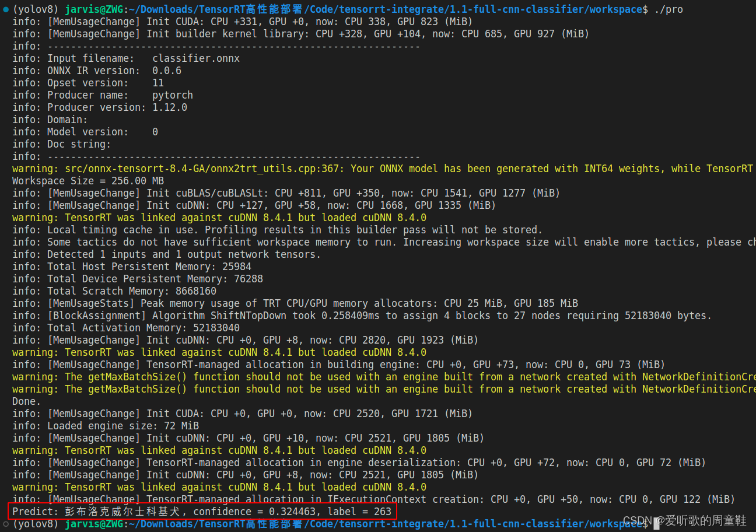The image size is (756, 532).
Task: Click the 'allocation in building engine' info line
Action: [x=339, y=365]
